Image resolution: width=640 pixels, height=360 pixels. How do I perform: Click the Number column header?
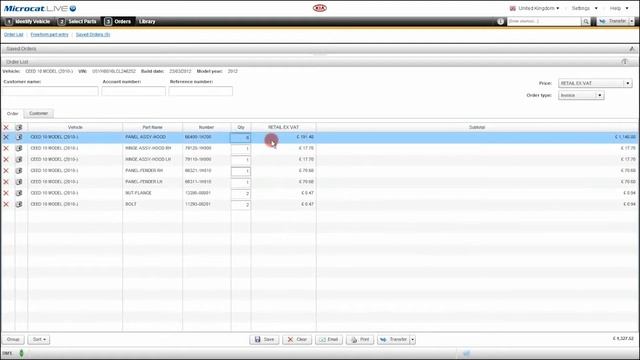207,127
